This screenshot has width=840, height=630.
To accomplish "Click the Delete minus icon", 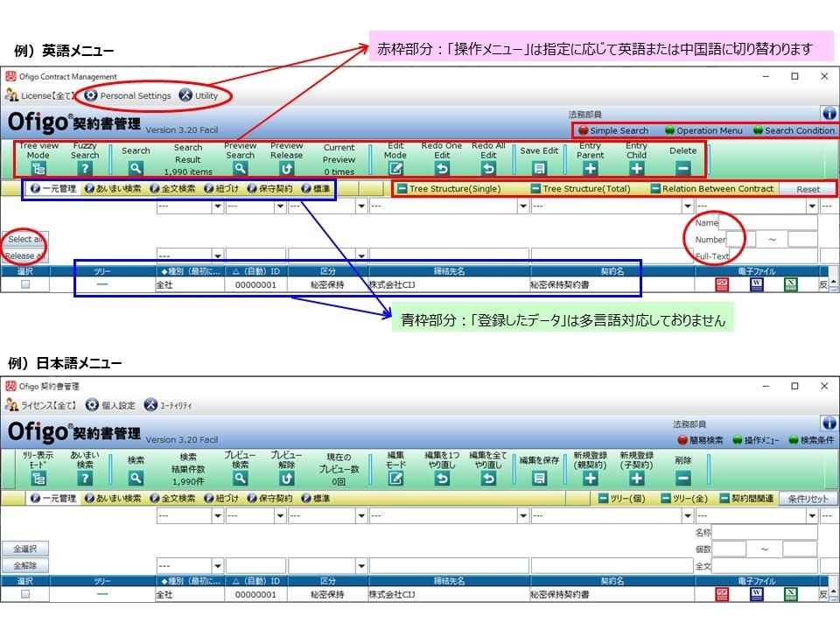I will (683, 169).
